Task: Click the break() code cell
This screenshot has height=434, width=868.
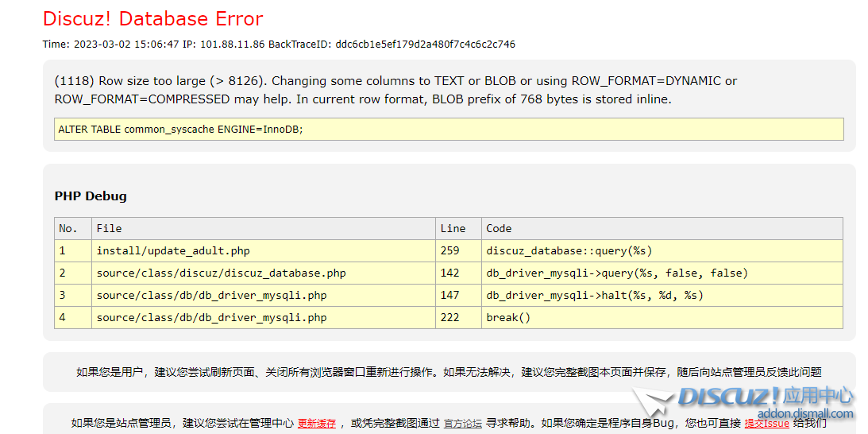Action: 508,317
